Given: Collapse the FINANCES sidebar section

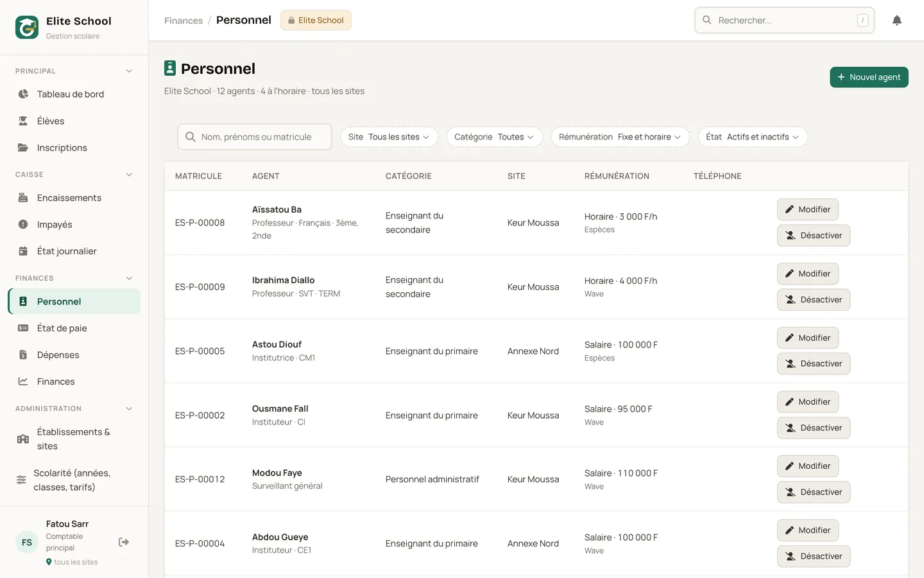Looking at the screenshot, I should [x=129, y=279].
